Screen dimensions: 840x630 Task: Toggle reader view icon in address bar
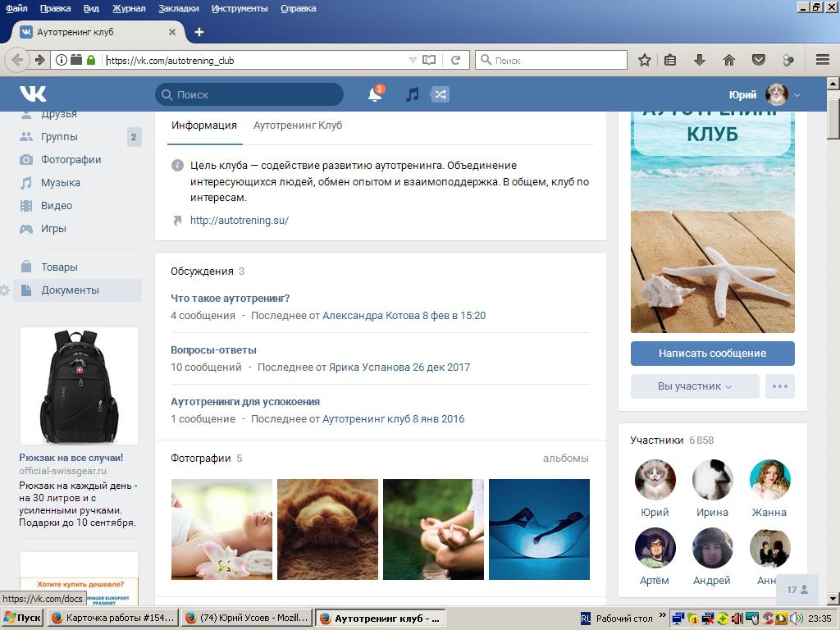429,60
